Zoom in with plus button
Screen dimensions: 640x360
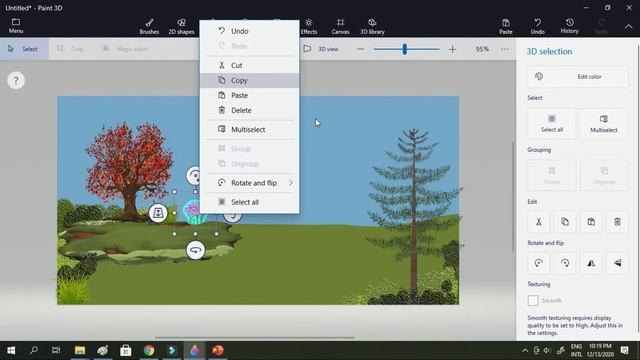point(452,49)
